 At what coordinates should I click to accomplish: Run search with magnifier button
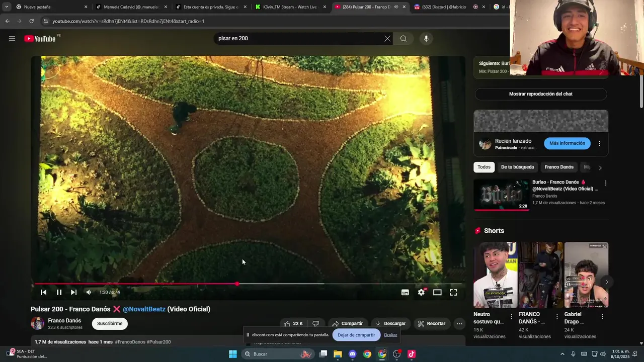coord(404,38)
